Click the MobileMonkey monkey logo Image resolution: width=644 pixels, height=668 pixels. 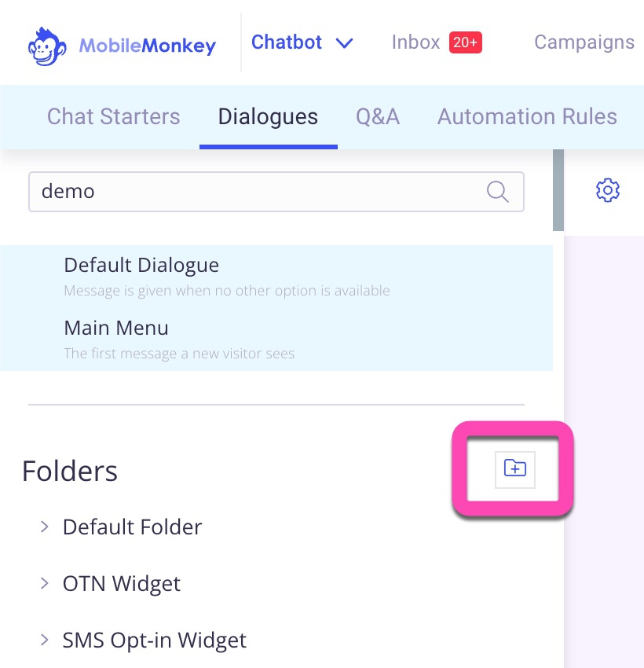(47, 47)
